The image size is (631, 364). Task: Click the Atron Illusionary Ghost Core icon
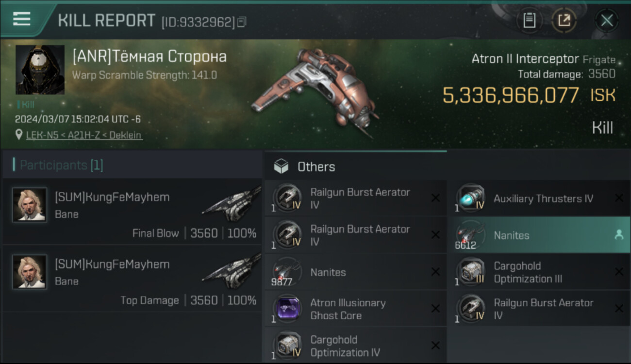287,309
